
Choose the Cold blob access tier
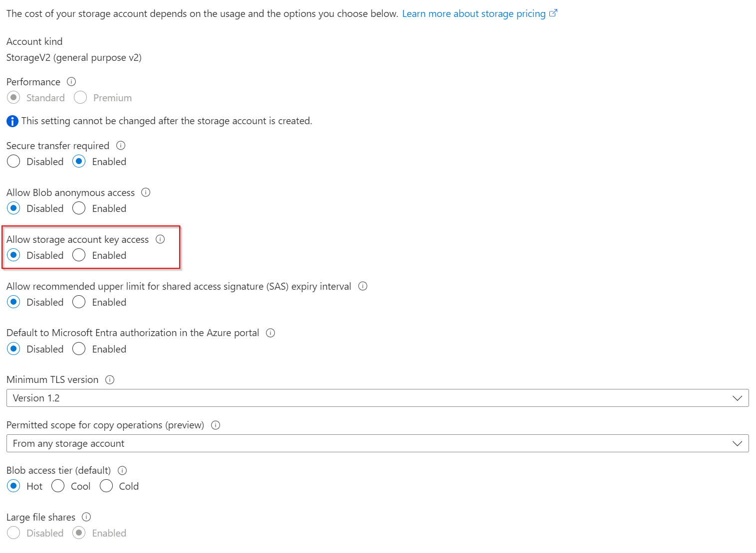click(x=106, y=486)
